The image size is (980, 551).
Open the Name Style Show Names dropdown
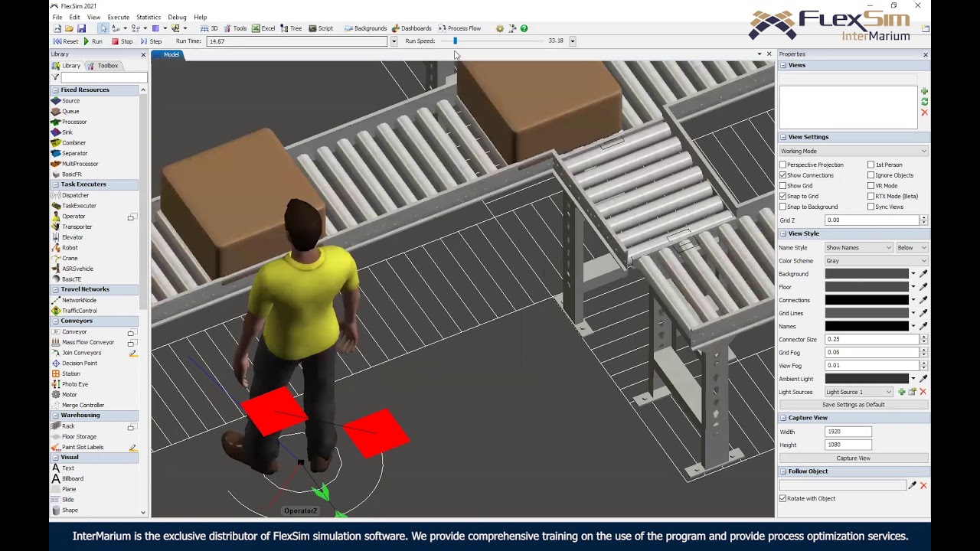[858, 248]
